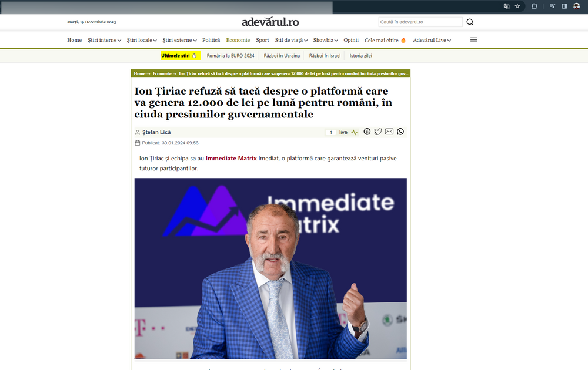Open browser extensions puzzle icon
The height and width of the screenshot is (370, 588).
click(x=534, y=6)
